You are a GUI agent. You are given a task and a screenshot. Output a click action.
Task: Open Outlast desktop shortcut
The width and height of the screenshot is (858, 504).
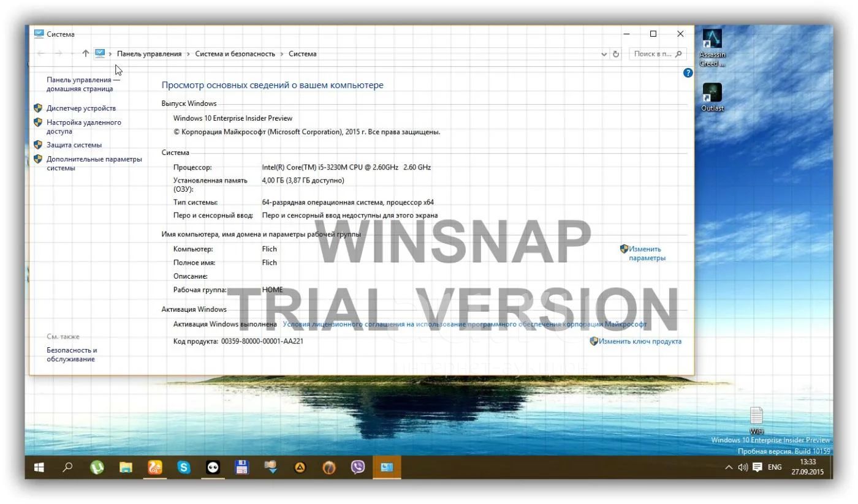pos(712,98)
